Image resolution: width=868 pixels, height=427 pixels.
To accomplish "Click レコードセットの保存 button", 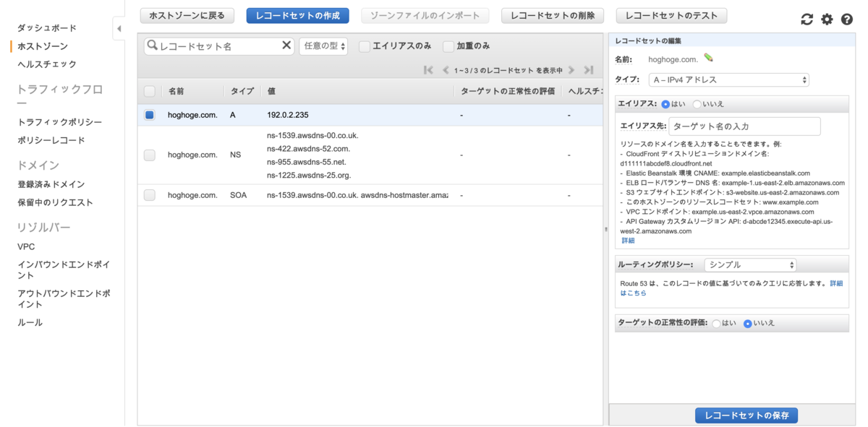I will click(x=746, y=415).
